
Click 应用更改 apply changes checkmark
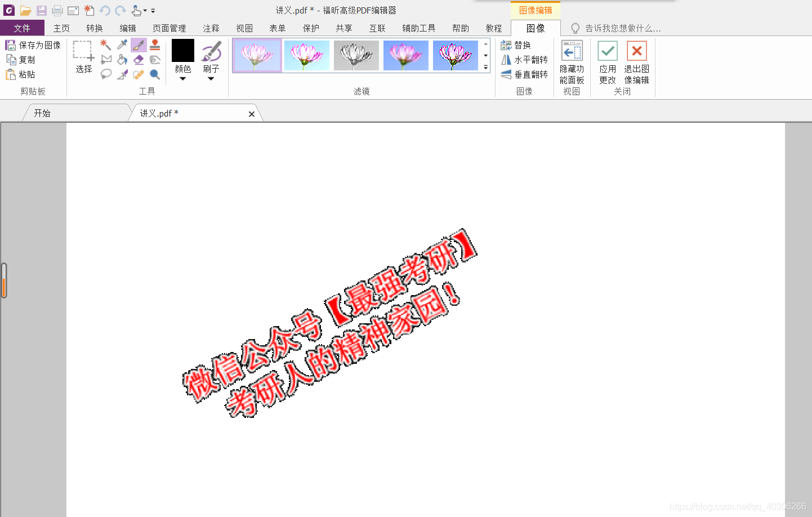pos(608,63)
